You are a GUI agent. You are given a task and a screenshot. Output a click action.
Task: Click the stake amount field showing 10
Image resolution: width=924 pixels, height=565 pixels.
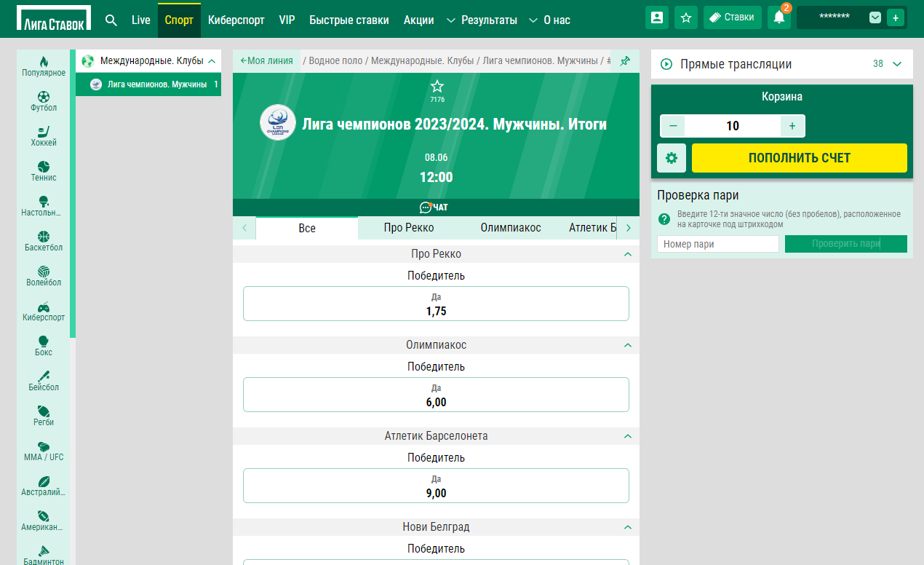pos(733,126)
